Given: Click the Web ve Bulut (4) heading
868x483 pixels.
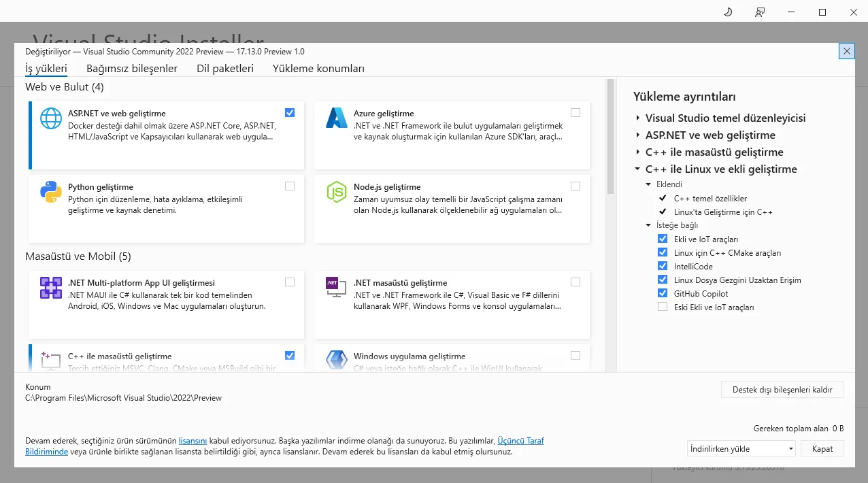Looking at the screenshot, I should [x=65, y=87].
